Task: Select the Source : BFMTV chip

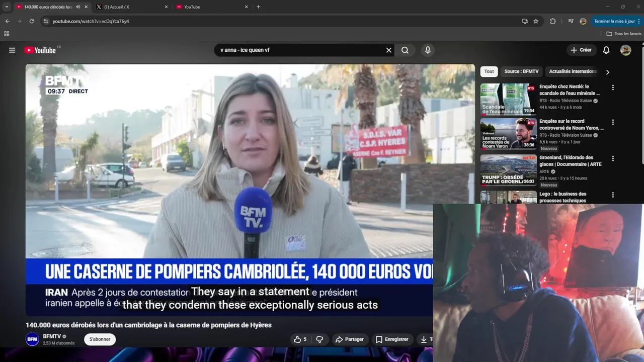Action: coord(521,71)
